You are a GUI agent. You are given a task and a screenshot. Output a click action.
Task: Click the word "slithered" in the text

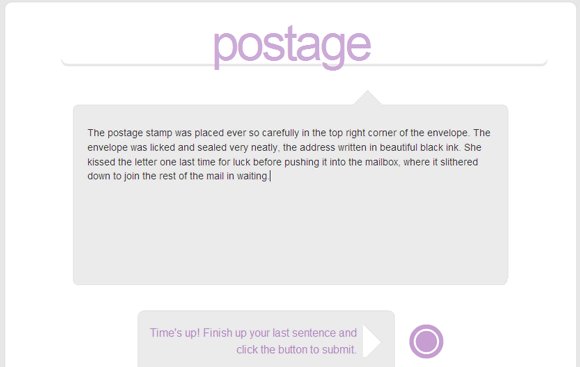coord(459,162)
